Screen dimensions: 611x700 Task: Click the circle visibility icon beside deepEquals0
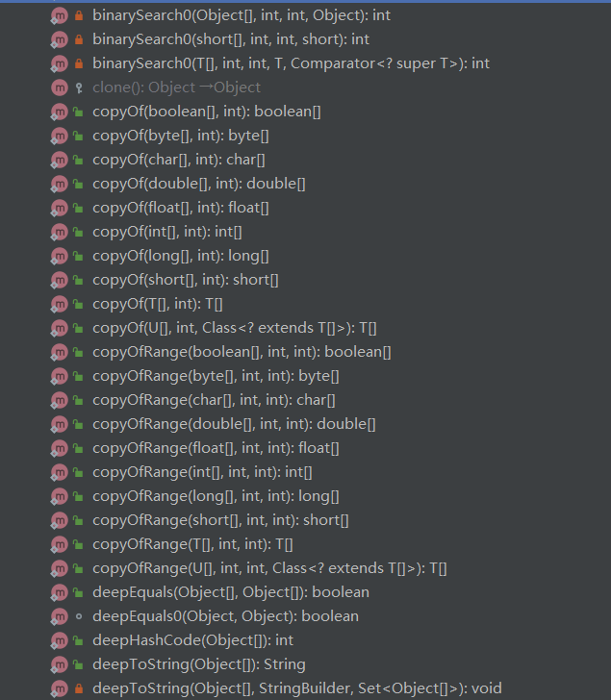coord(79,616)
